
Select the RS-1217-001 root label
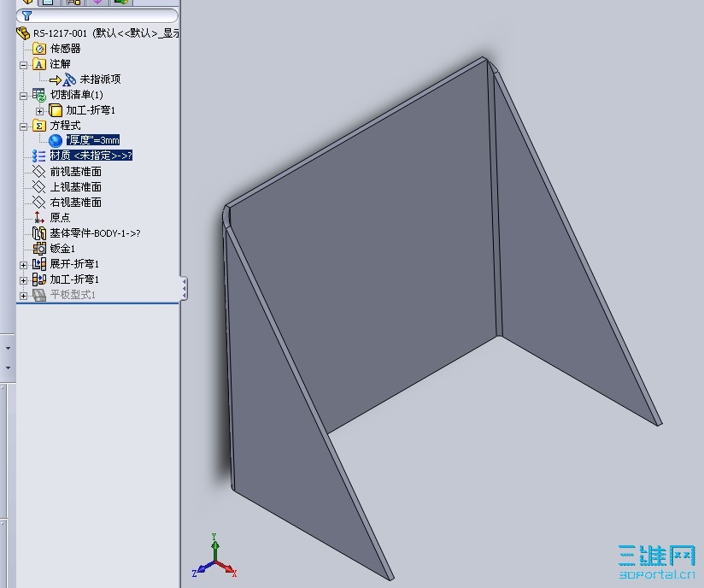click(x=106, y=33)
